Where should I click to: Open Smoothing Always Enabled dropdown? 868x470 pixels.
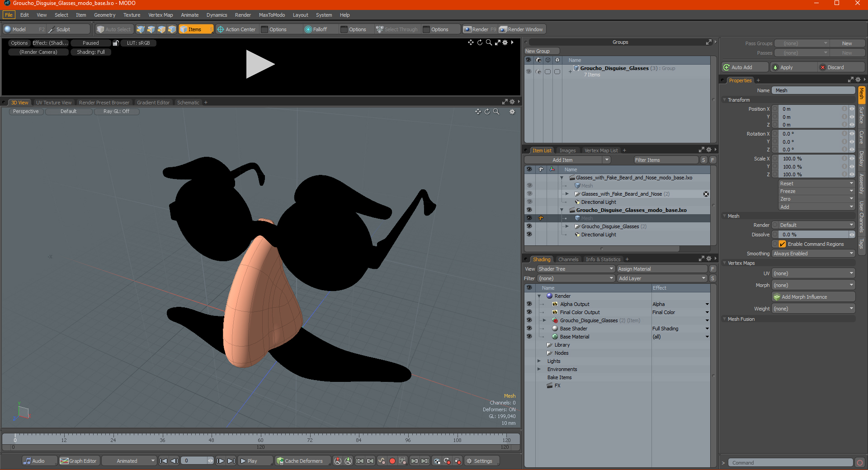click(813, 254)
